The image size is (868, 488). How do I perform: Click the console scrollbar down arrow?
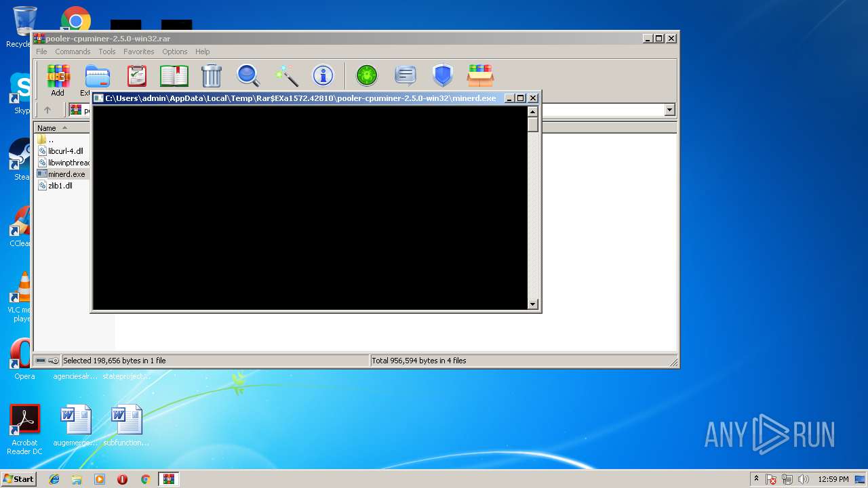click(533, 304)
